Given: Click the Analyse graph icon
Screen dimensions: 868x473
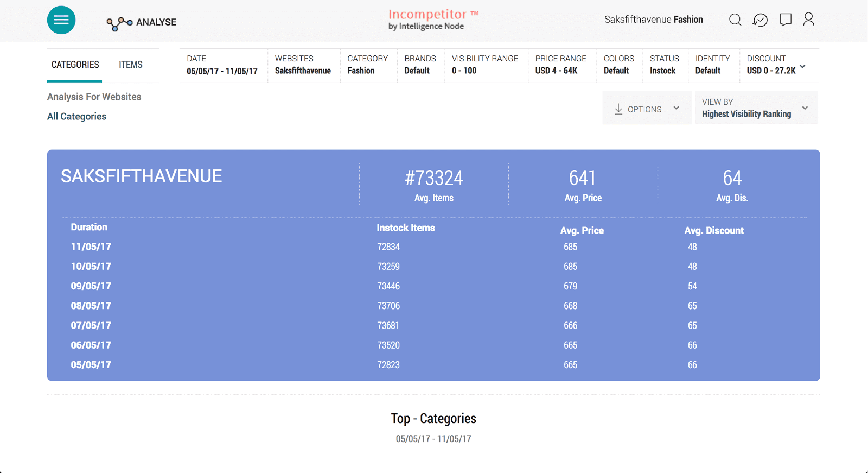Looking at the screenshot, I should [119, 23].
